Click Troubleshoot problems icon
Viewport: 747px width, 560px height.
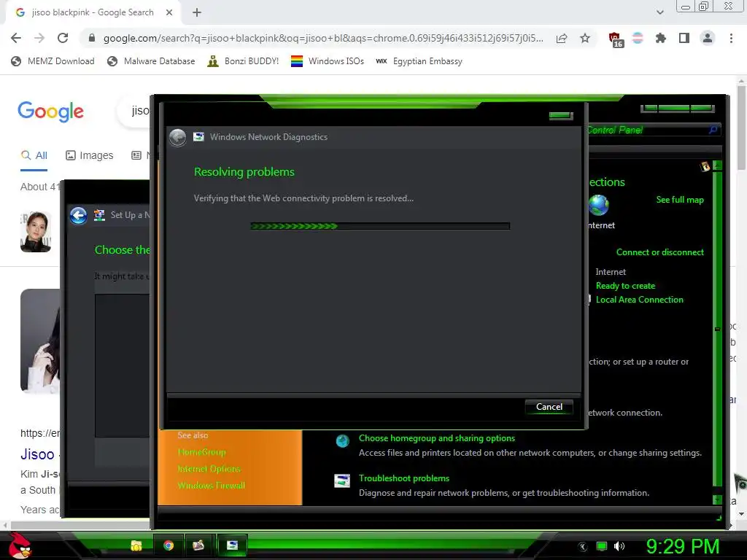pos(342,481)
